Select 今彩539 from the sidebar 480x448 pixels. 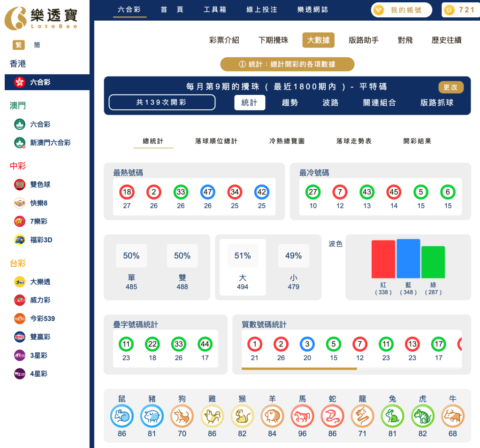click(x=19, y=318)
